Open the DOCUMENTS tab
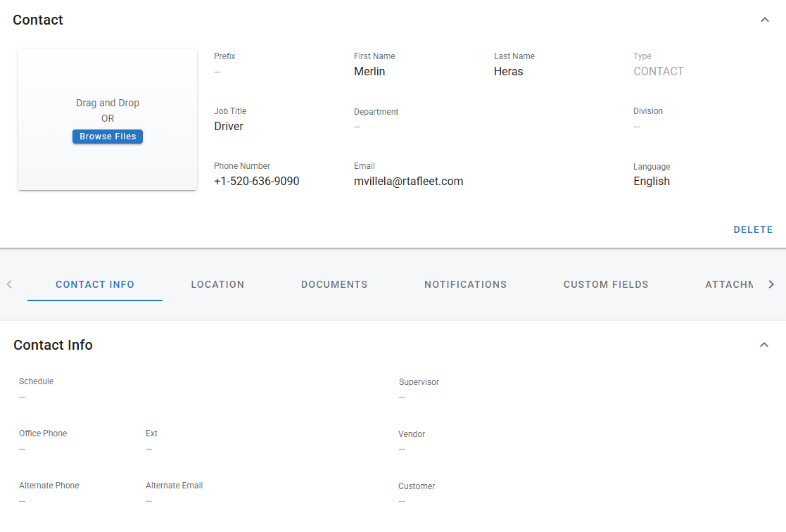The height and width of the screenshot is (532, 786). (334, 284)
